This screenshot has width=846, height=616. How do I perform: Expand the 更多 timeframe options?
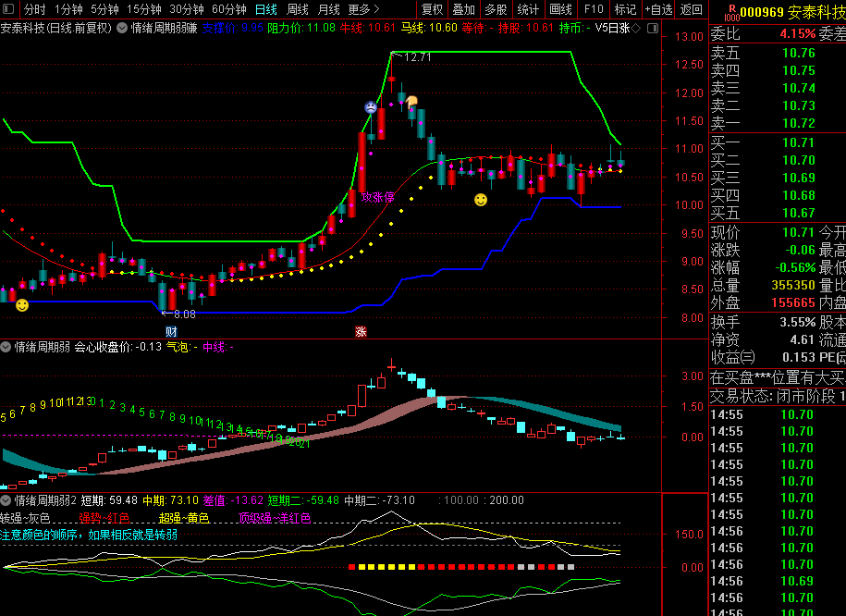(x=363, y=9)
